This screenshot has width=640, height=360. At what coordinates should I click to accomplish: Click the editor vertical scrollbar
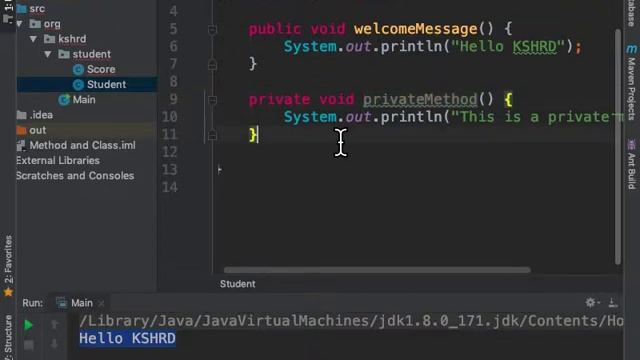618,147
